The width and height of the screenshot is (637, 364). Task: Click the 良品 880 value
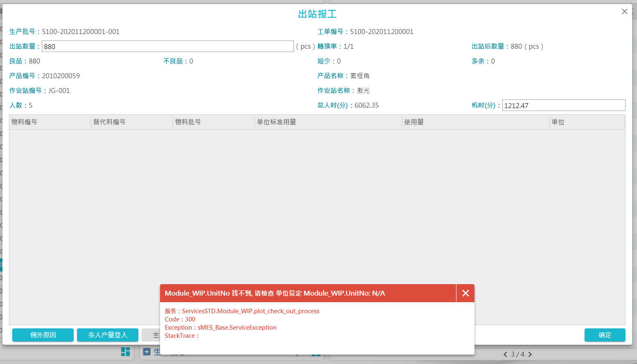click(34, 61)
